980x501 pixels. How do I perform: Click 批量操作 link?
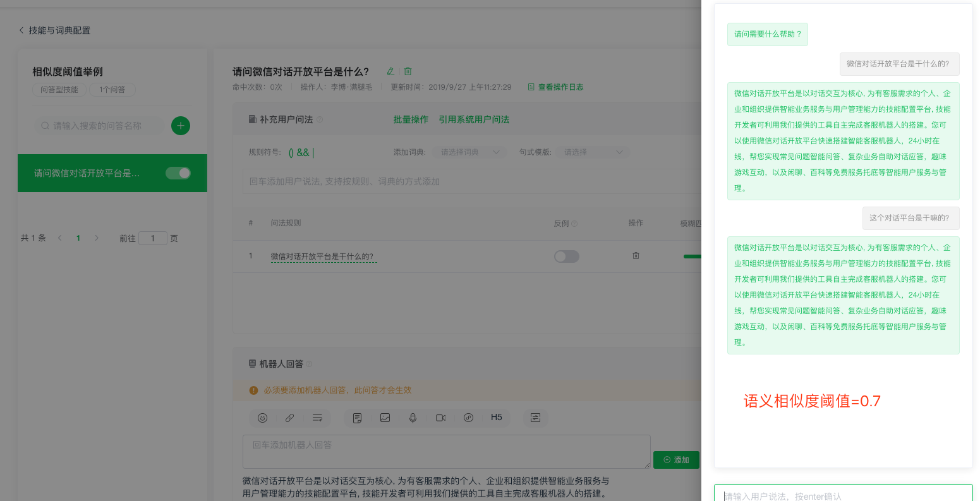[x=411, y=119]
